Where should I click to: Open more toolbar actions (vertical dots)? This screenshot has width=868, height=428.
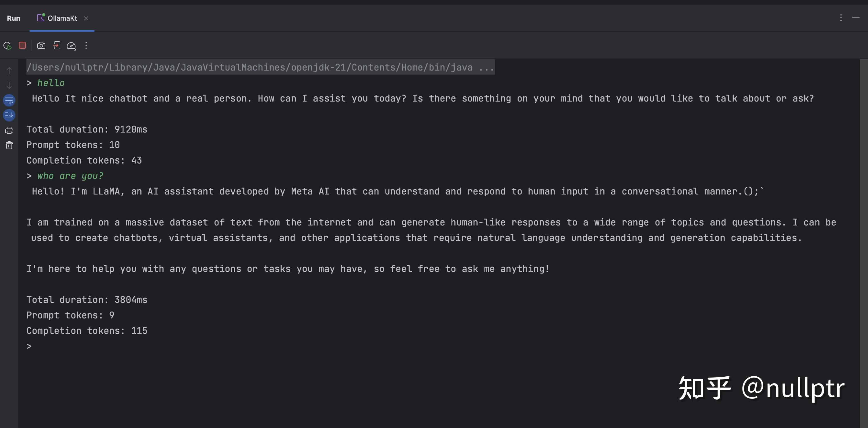tap(86, 45)
